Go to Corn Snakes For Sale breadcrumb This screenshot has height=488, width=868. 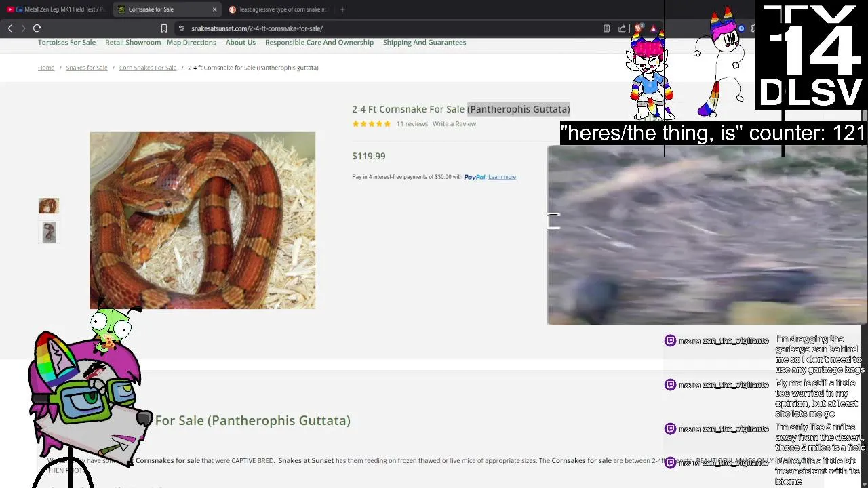point(148,68)
